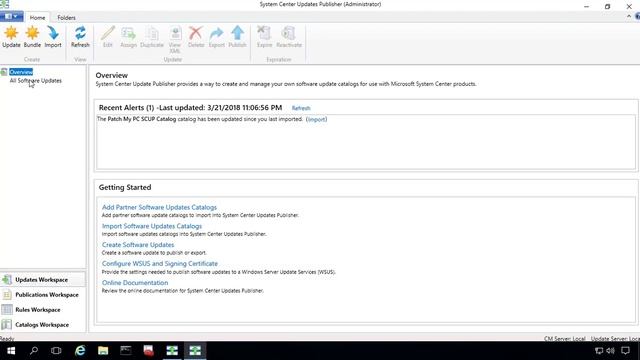Open Create Software Updates link
The width and height of the screenshot is (640, 360).
(138, 244)
